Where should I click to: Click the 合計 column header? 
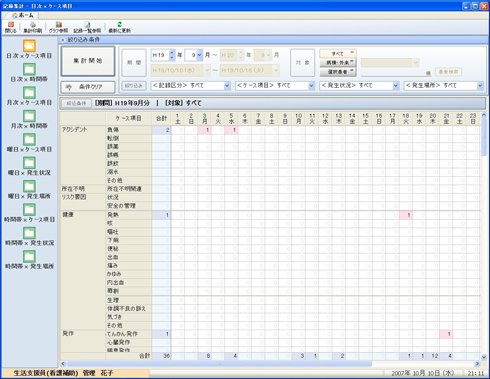[x=162, y=118]
